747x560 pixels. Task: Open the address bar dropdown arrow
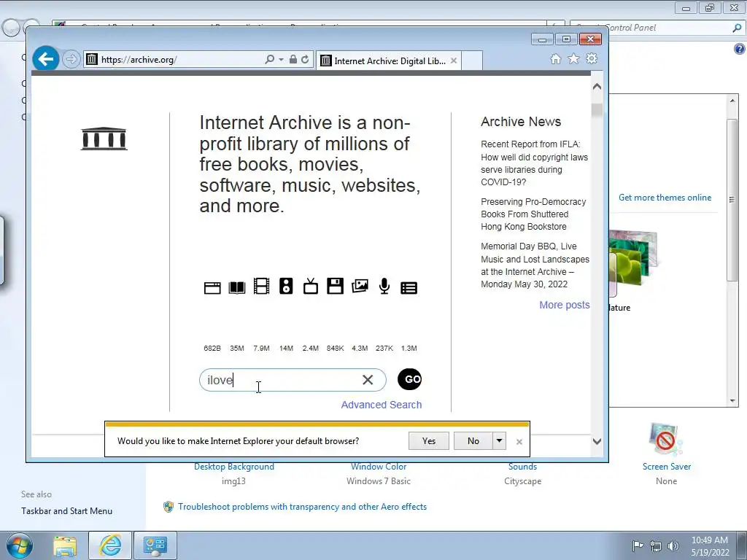(x=281, y=60)
